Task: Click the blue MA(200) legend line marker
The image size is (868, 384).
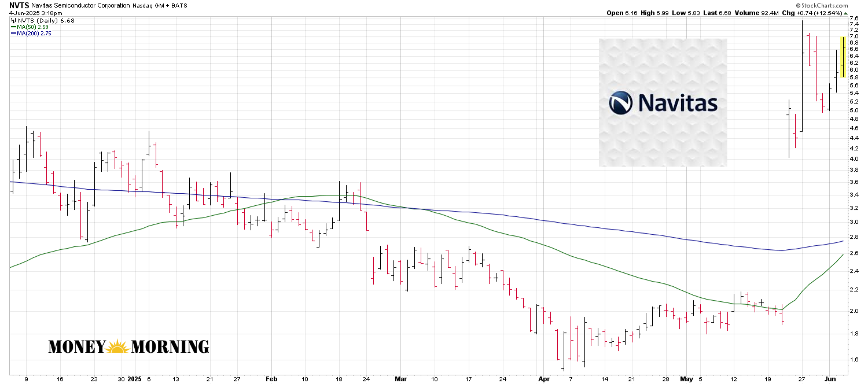Action: tap(13, 34)
